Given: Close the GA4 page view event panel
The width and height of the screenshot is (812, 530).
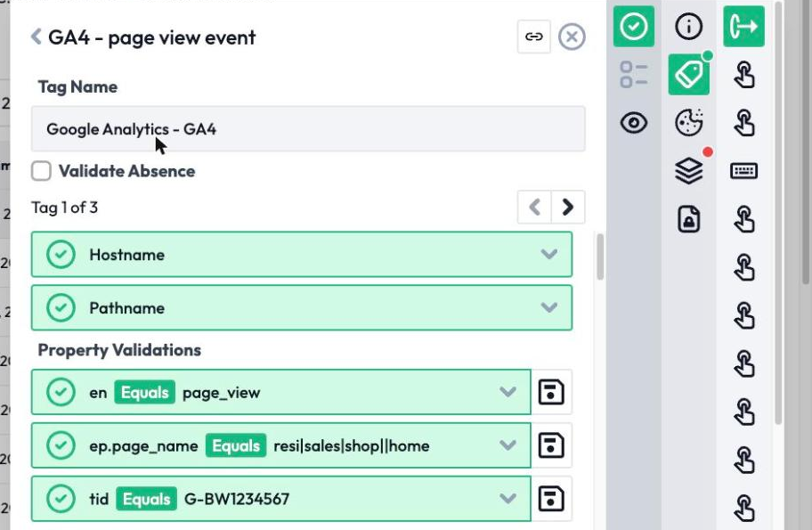Looking at the screenshot, I should [x=572, y=37].
